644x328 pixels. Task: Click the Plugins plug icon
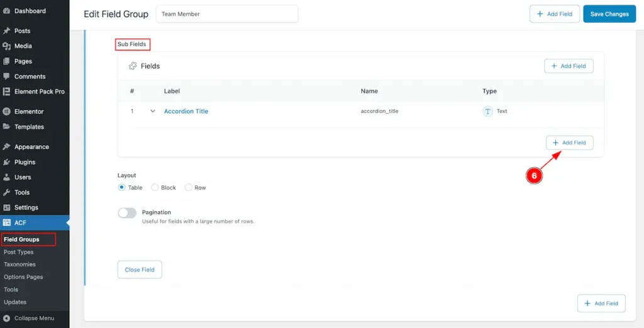(x=7, y=162)
